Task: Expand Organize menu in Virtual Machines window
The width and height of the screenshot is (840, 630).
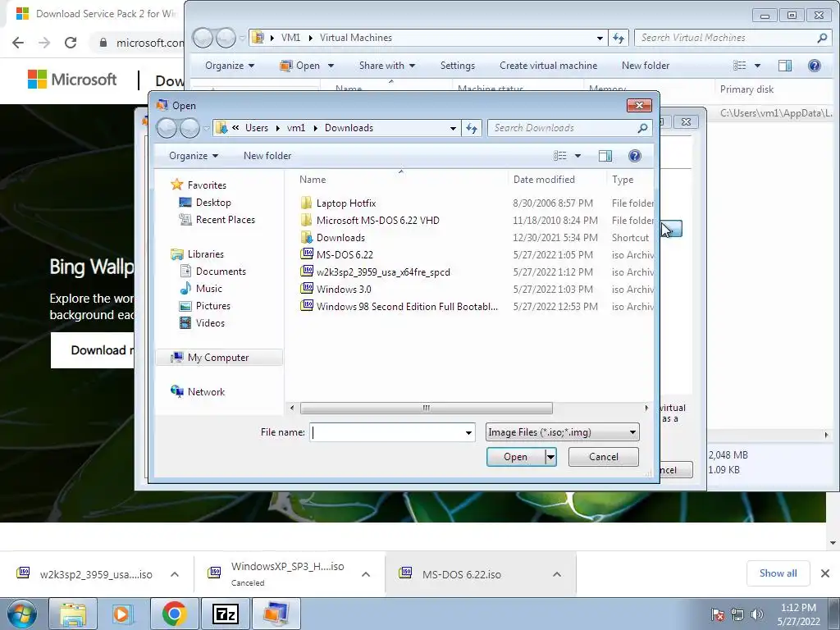Action: pos(230,66)
